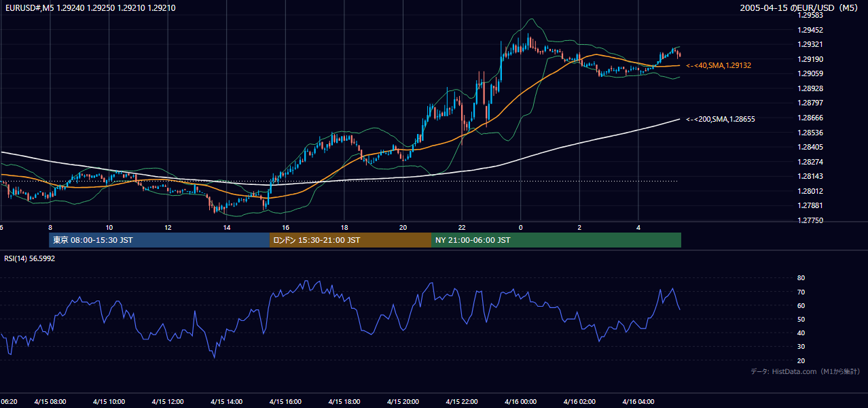
Task: Click the 4/15 08:00 bottom time label
Action: point(52,402)
